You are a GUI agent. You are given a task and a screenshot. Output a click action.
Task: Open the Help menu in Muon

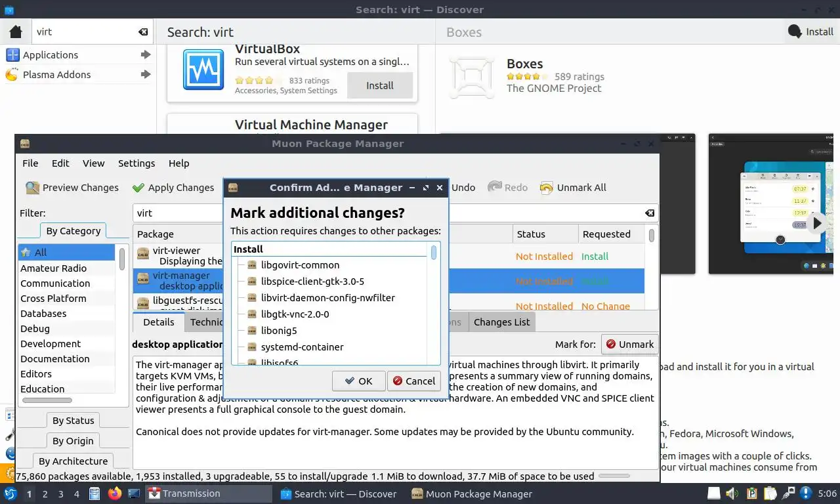[178, 163]
